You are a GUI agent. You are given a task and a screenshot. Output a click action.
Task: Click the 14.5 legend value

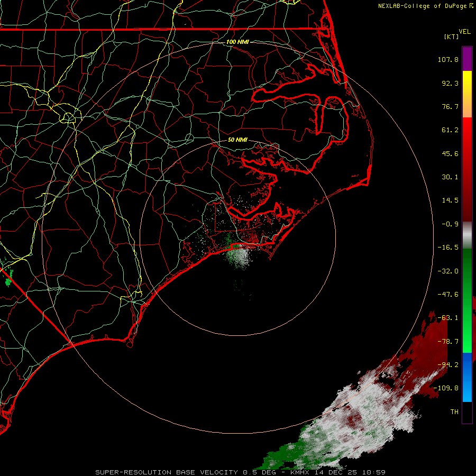coord(450,200)
